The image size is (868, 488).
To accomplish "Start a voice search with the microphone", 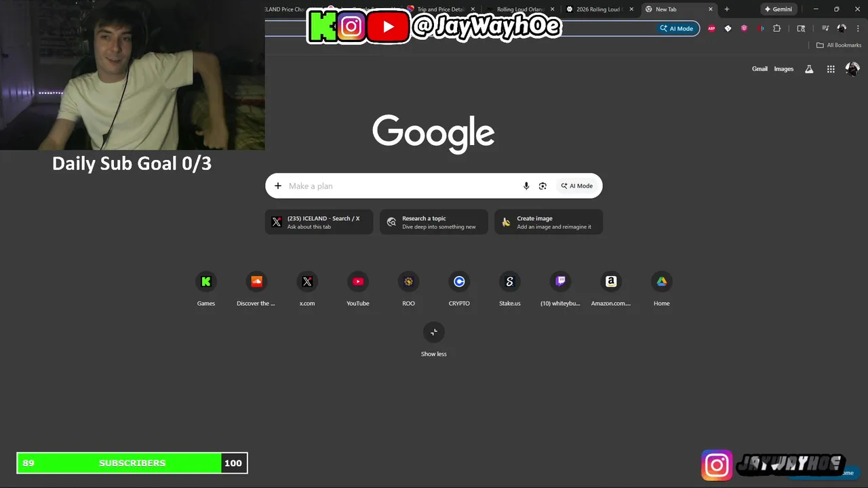I will 526,186.
